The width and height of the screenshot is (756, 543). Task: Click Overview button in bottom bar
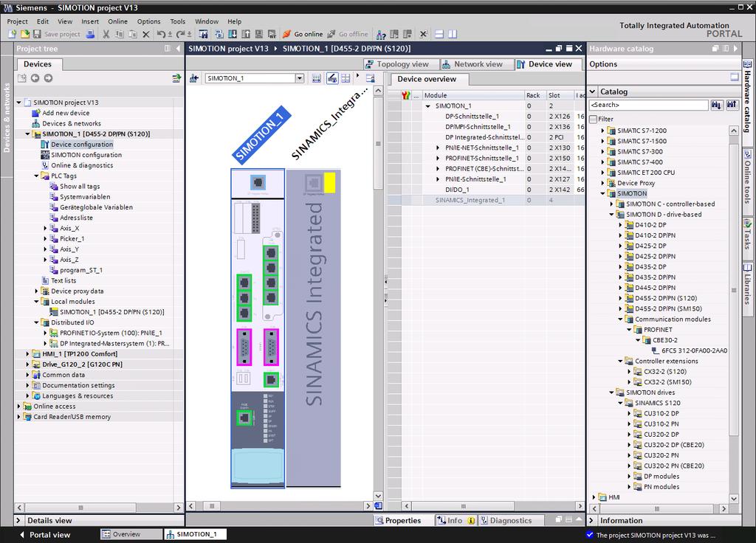131,534
